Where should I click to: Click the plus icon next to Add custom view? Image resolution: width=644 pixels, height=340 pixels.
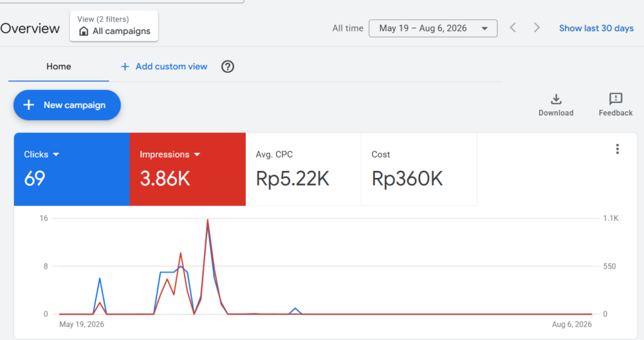click(x=125, y=67)
